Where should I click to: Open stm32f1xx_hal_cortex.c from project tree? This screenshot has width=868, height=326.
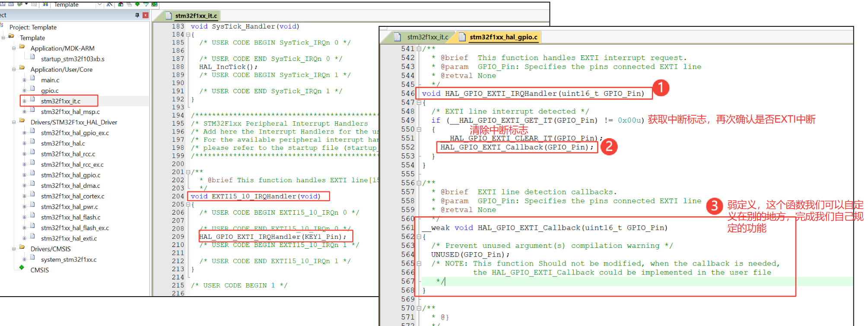[x=73, y=196]
